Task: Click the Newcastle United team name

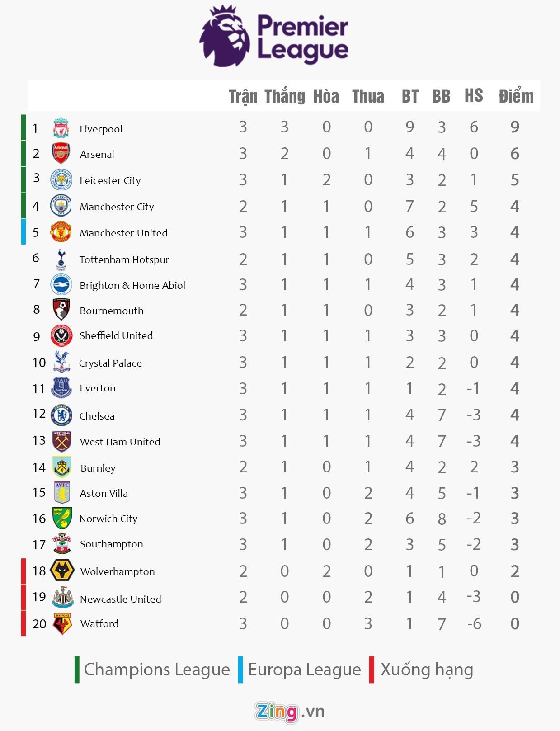Action: pos(120,599)
